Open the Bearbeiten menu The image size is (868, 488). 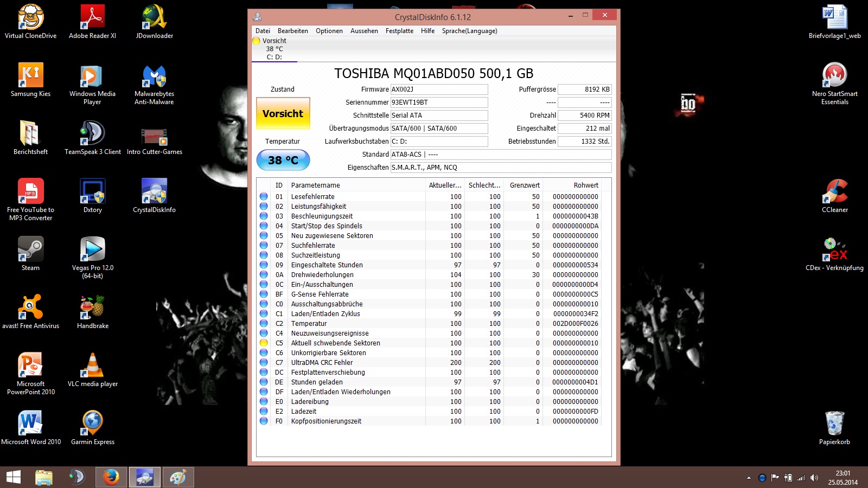point(293,31)
